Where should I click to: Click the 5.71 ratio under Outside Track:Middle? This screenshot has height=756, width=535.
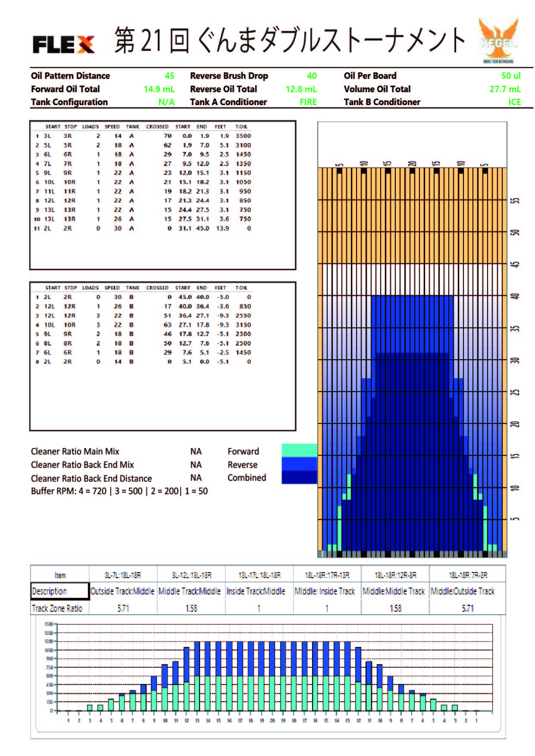tap(123, 608)
